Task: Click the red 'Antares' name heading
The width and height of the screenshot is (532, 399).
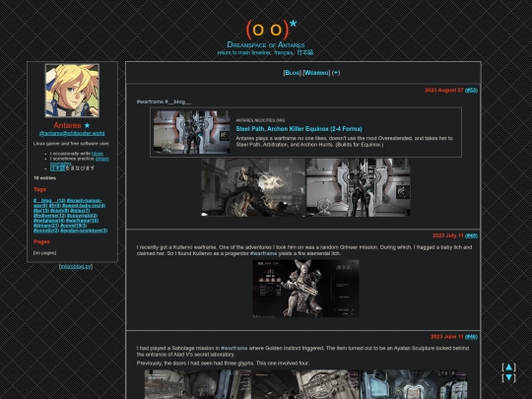Action: tap(67, 125)
